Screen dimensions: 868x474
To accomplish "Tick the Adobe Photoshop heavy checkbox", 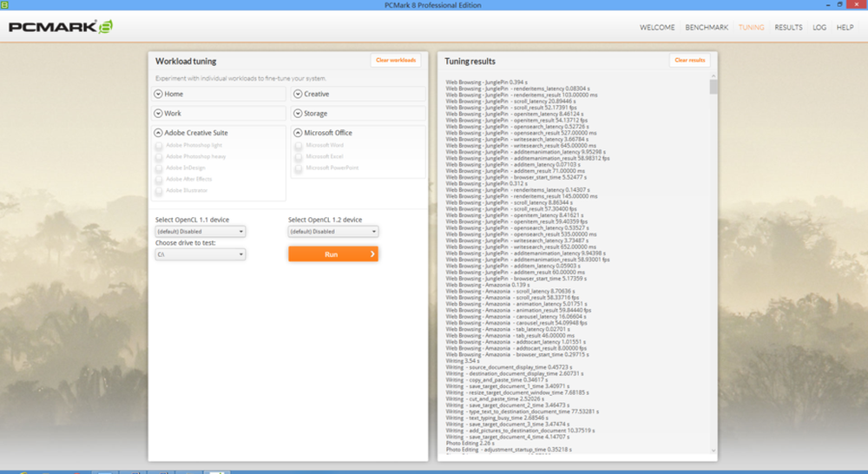I will point(159,157).
